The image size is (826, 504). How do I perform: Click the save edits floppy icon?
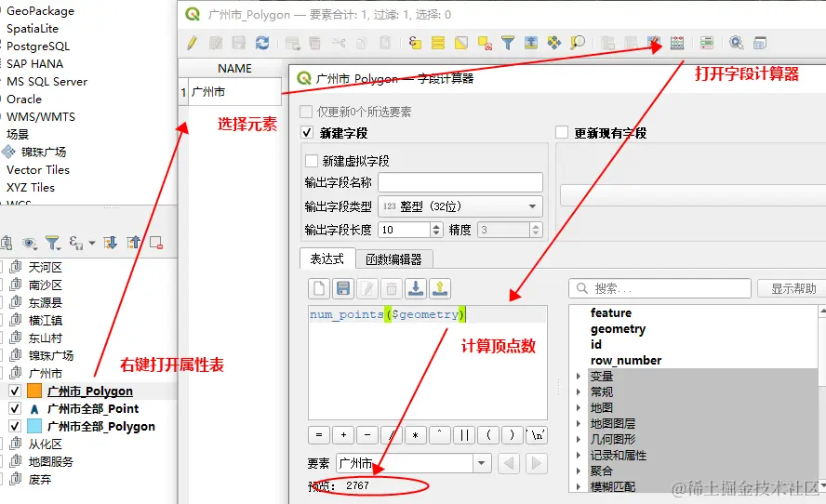239,43
